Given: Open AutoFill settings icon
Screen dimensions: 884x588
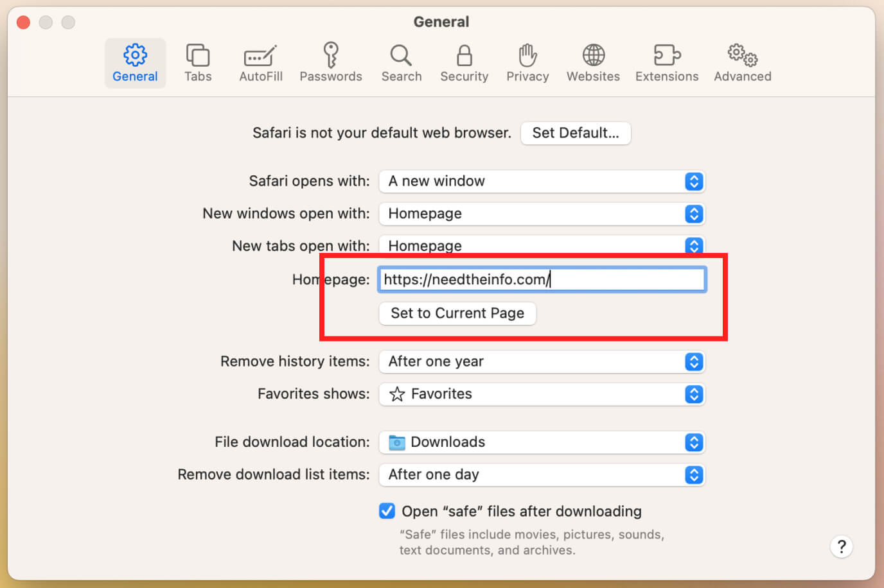Looking at the screenshot, I should pos(260,56).
